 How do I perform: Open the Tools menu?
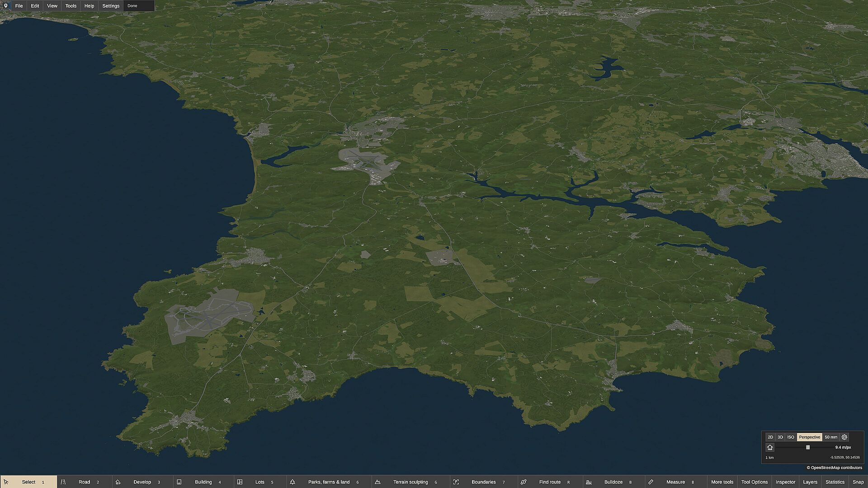pyautogui.click(x=71, y=6)
